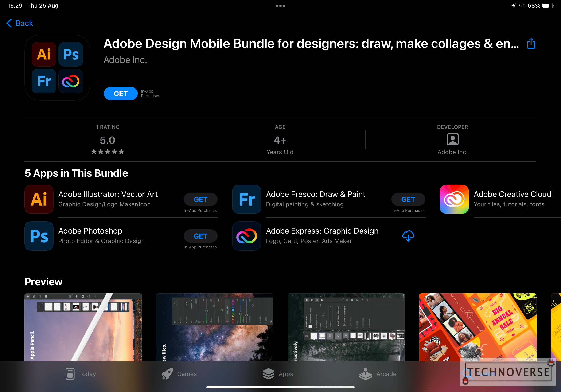Open the Adobe Illustrator app icon
This screenshot has height=392, width=561.
tap(39, 199)
